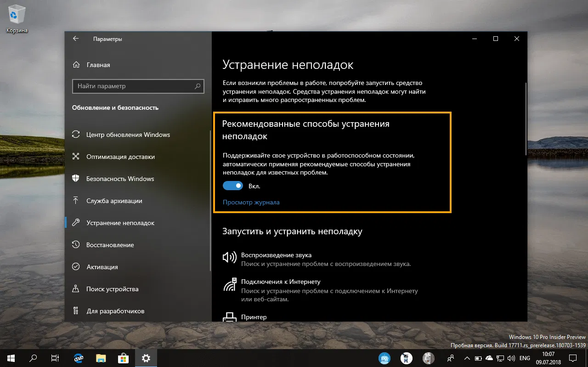
Task: Switch input language via ENG indicator
Action: (x=525, y=358)
